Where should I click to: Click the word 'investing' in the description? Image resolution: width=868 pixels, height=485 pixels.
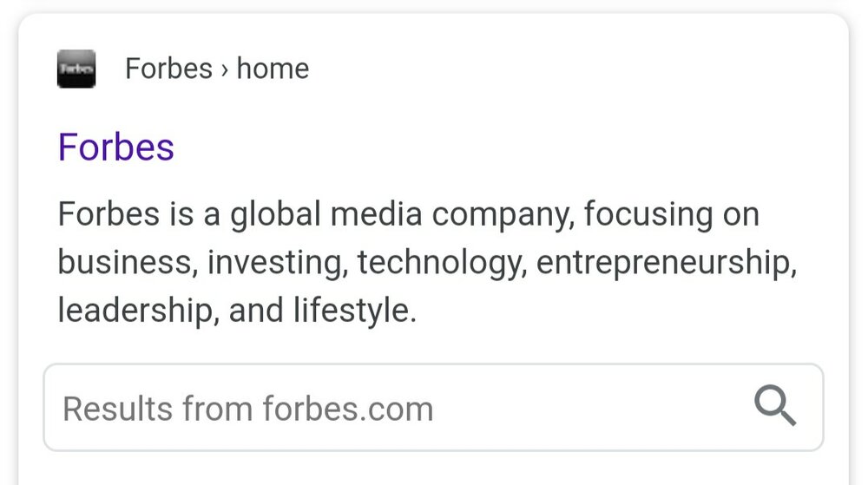(x=278, y=262)
